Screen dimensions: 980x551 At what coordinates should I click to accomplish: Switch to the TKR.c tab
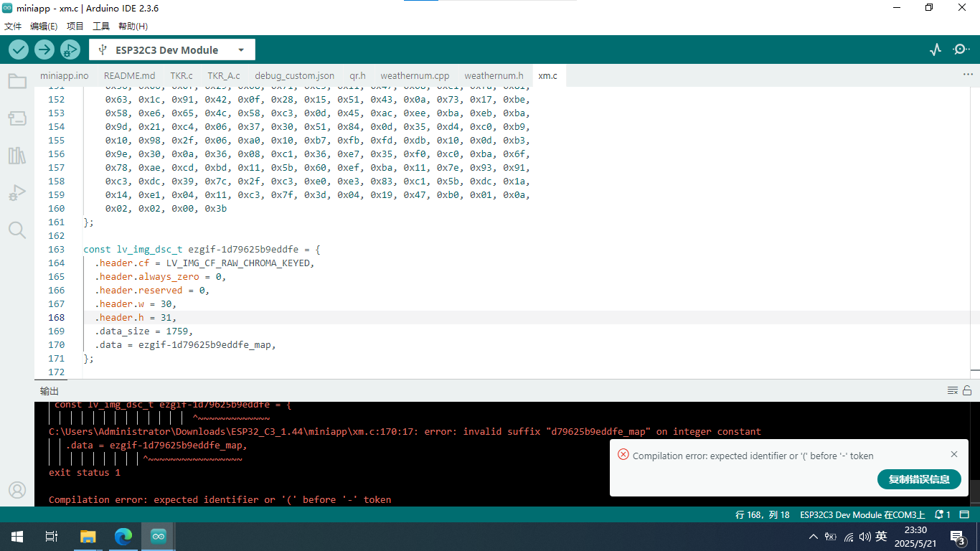tap(182, 75)
